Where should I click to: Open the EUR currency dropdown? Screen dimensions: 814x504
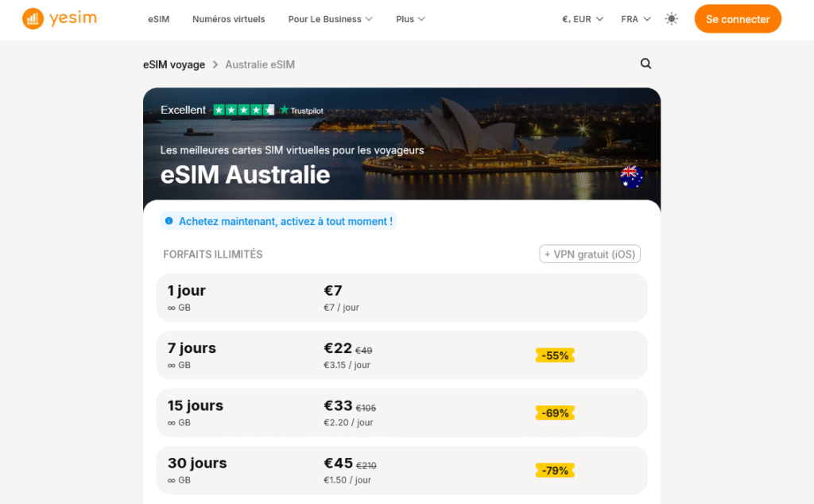click(x=581, y=18)
